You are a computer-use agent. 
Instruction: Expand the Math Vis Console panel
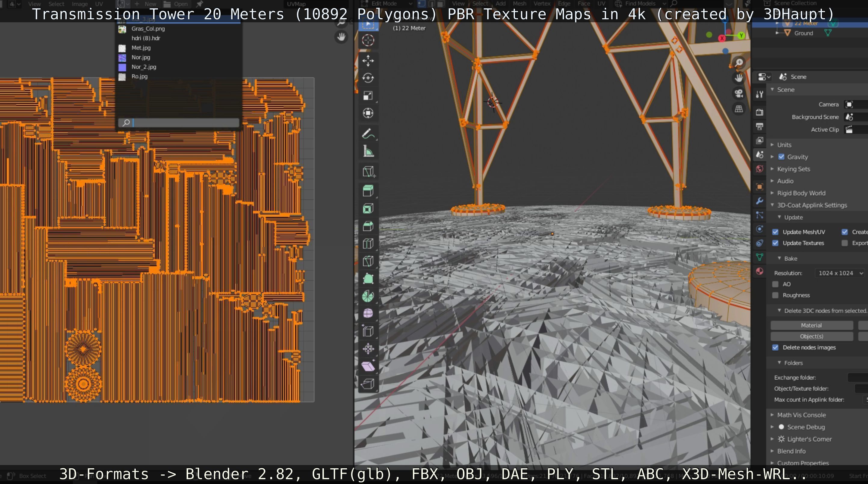pos(801,415)
